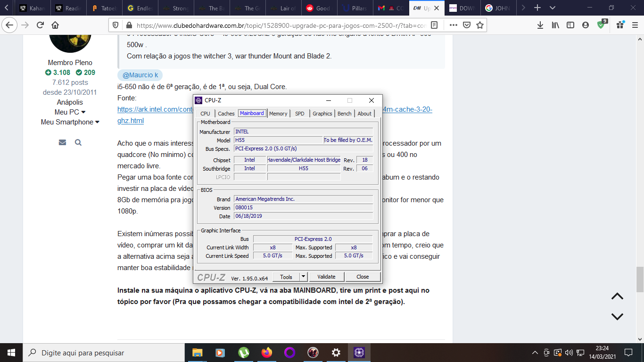Click the Validate button in CPU-Z

pyautogui.click(x=326, y=277)
